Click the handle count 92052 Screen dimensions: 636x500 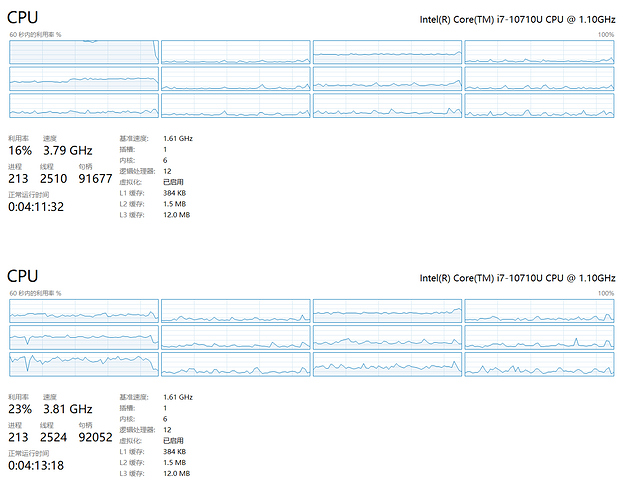(95, 437)
